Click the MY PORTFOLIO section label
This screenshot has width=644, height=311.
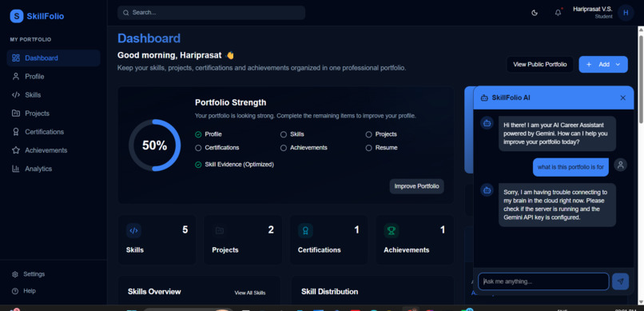(x=31, y=39)
